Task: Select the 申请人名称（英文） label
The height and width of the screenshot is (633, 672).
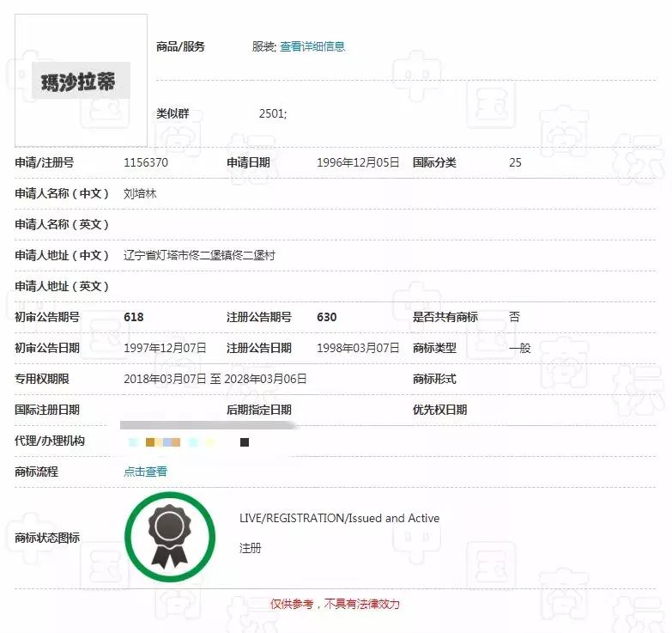Action: pos(62,224)
